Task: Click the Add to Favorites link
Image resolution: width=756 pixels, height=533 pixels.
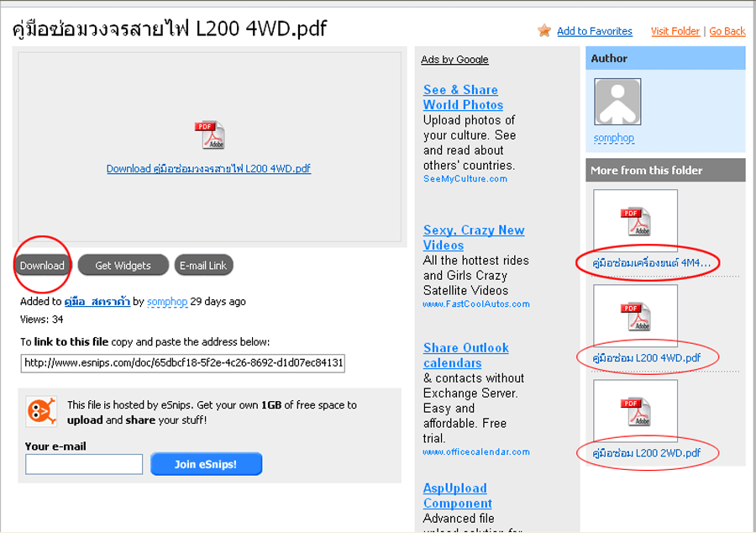Action: click(595, 31)
